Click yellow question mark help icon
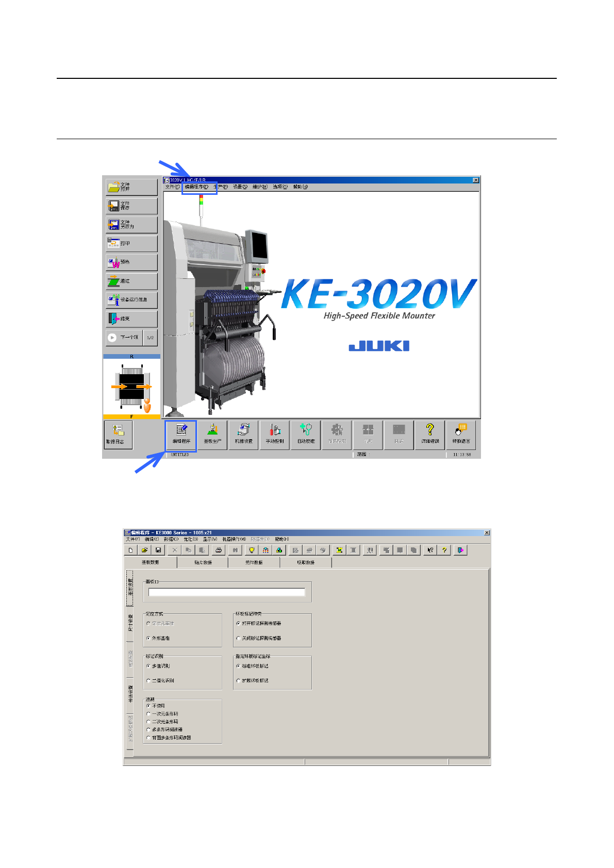The image size is (614, 868). pyautogui.click(x=444, y=550)
